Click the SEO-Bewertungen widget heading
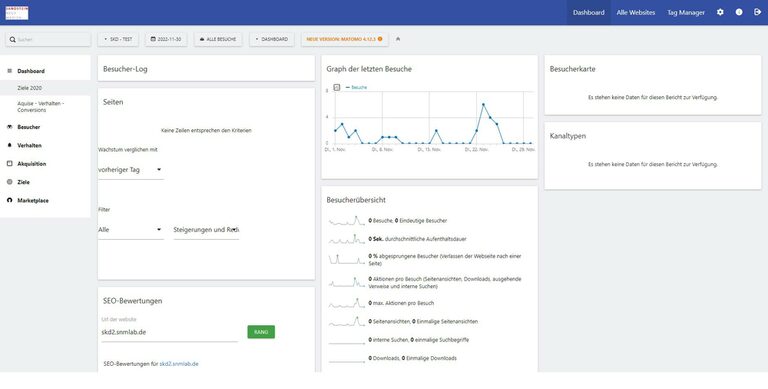 tap(133, 301)
